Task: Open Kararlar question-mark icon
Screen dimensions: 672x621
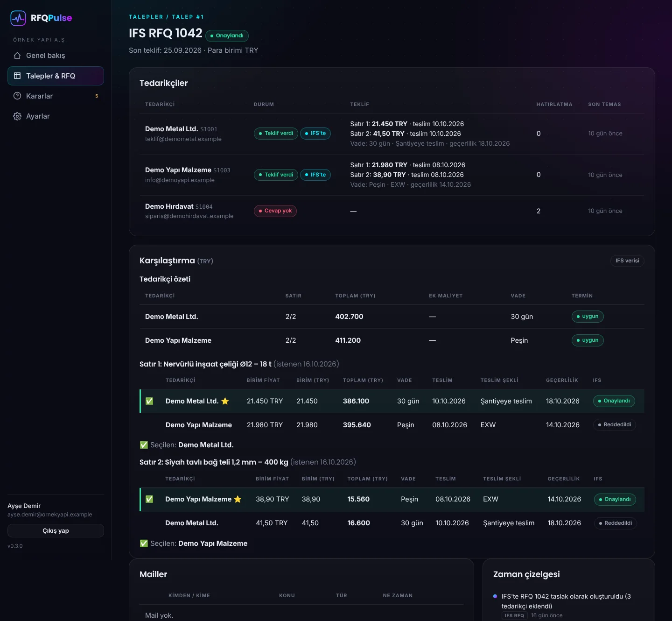Action: [17, 96]
